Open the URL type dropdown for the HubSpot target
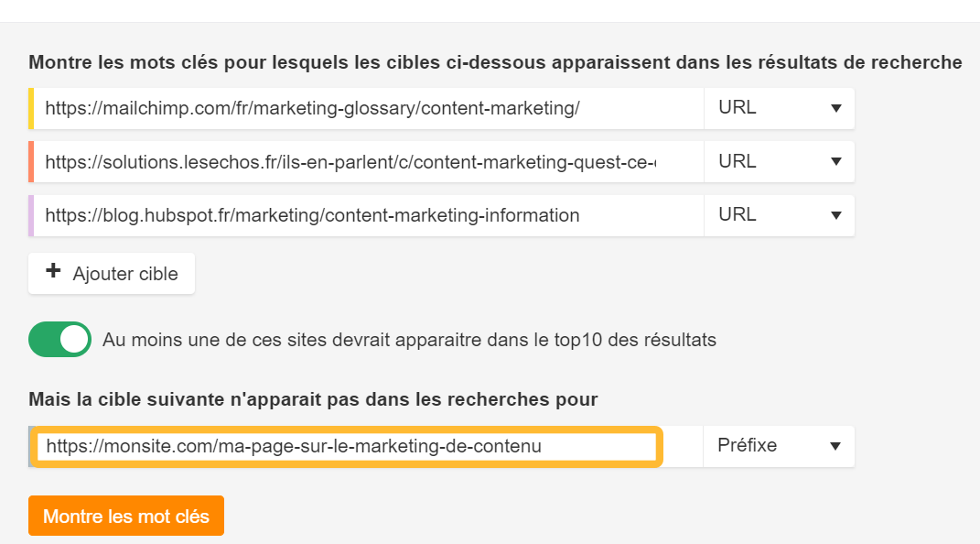 pos(779,215)
